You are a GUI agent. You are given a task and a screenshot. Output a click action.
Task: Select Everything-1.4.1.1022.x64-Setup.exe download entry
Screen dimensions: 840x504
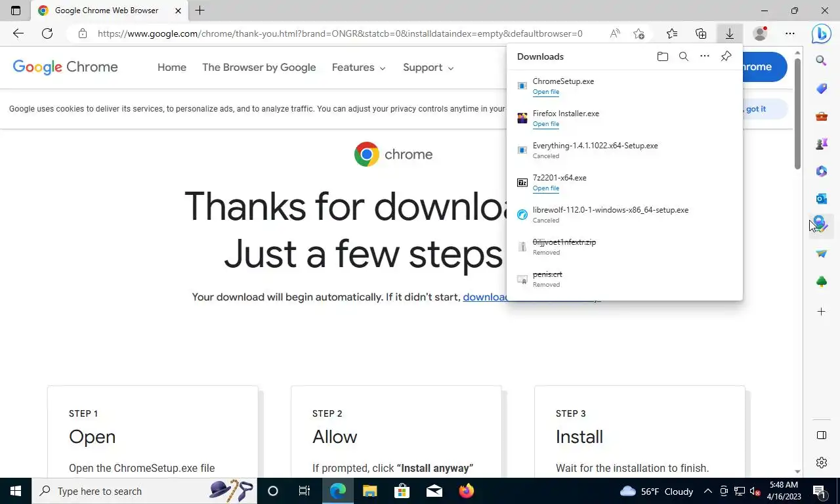click(x=625, y=150)
